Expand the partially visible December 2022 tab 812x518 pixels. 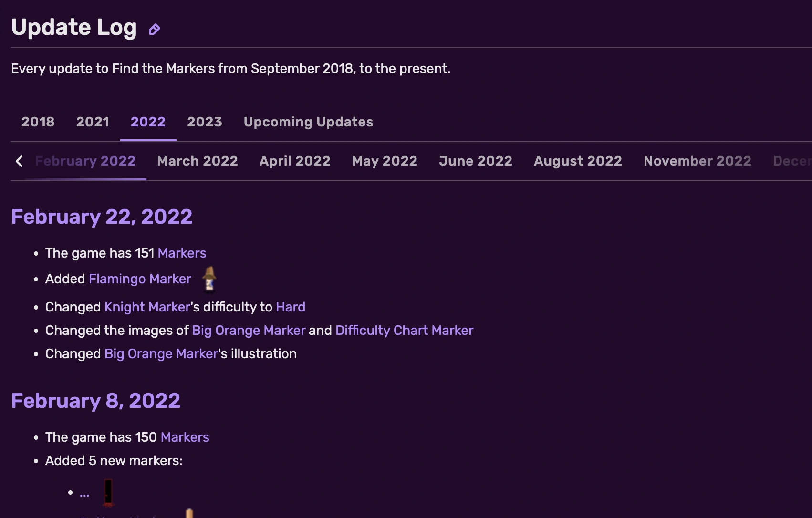pos(792,161)
